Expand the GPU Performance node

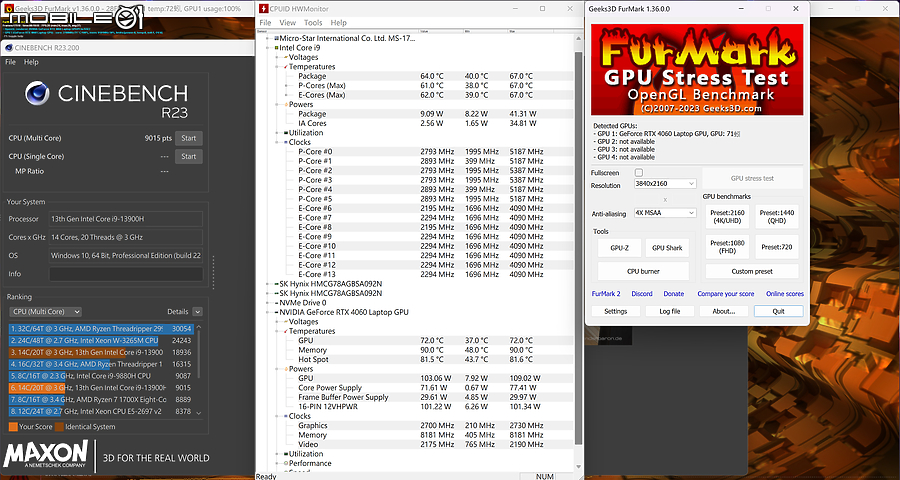click(x=278, y=463)
